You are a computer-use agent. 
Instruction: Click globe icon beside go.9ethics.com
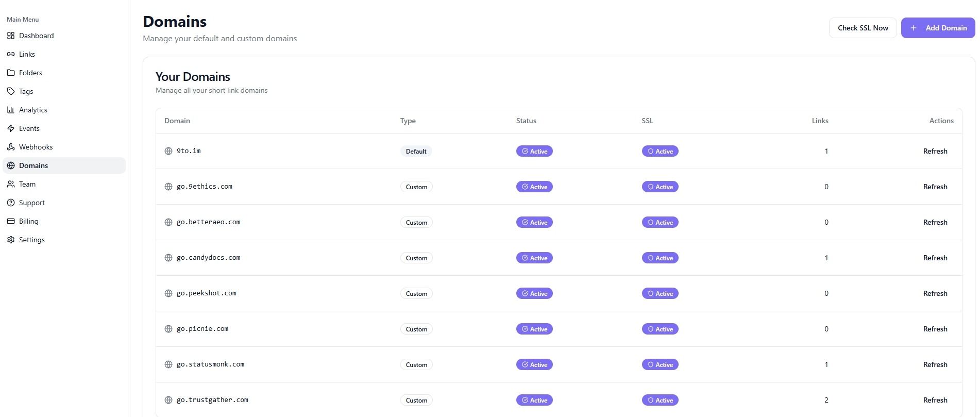[x=168, y=187]
